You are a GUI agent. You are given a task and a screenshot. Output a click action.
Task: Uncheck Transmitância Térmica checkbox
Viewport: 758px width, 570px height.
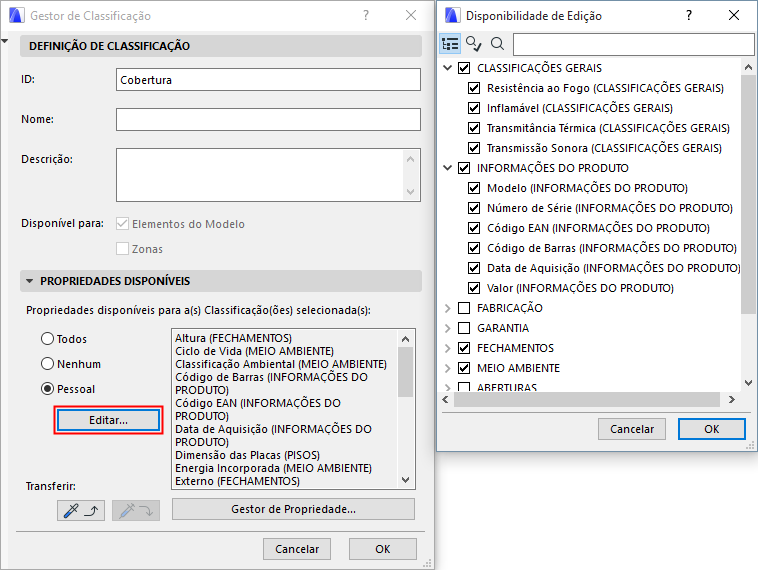[x=474, y=128]
